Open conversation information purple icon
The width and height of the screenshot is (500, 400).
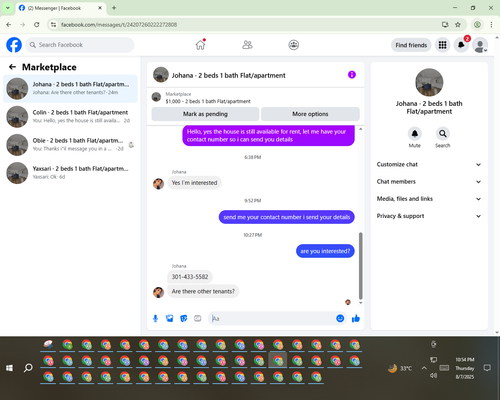[352, 75]
